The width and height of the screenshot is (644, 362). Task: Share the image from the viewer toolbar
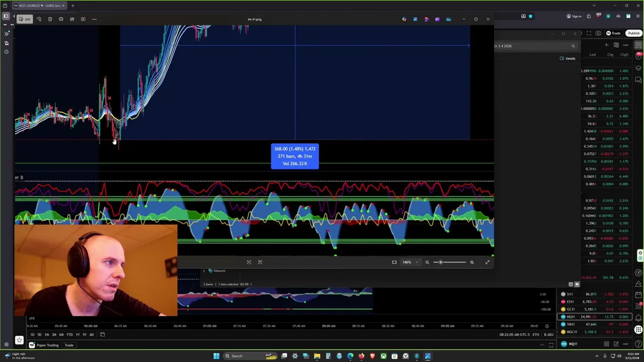pyautogui.click(x=72, y=19)
